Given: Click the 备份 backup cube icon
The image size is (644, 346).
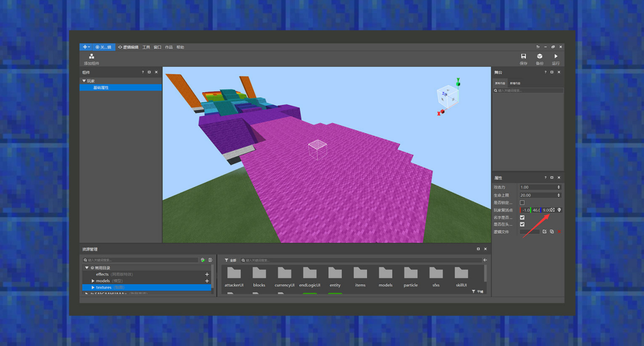Looking at the screenshot, I should tap(539, 56).
